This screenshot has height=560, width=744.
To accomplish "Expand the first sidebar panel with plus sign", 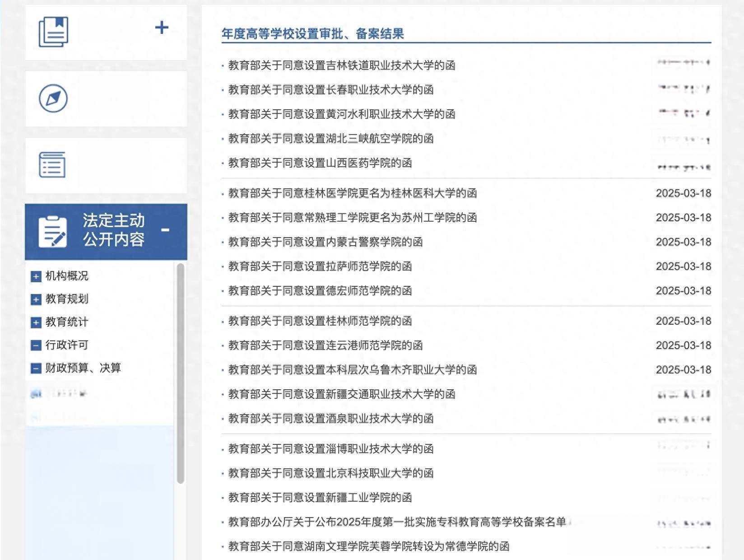I will [162, 28].
